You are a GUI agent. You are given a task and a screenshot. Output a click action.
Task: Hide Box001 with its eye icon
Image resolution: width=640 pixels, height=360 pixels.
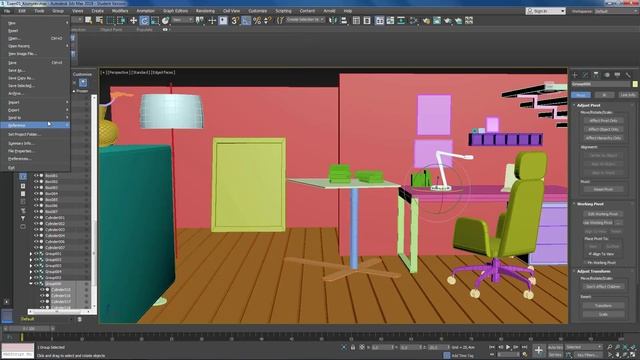pyautogui.click(x=36, y=176)
